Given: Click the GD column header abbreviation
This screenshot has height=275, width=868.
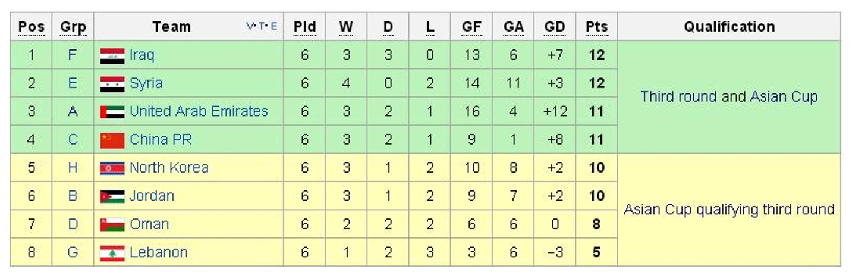Looking at the screenshot, I should click(x=555, y=27).
